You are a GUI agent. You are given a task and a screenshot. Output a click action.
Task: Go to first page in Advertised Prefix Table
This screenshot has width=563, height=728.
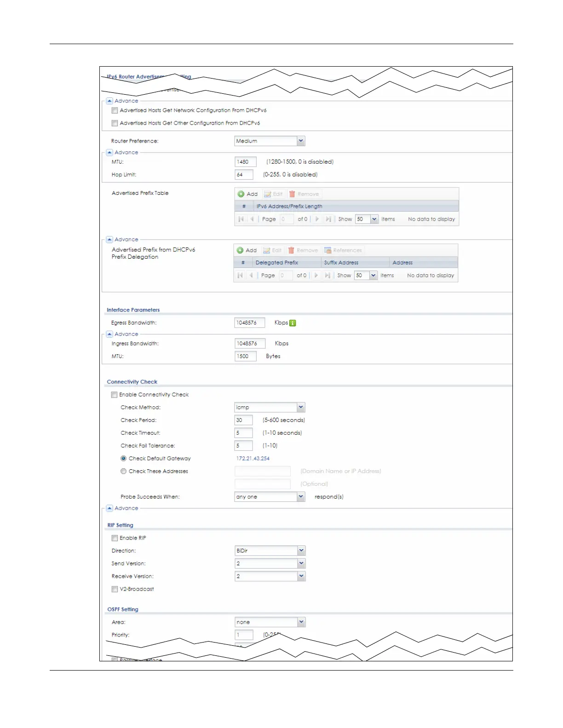(x=241, y=219)
